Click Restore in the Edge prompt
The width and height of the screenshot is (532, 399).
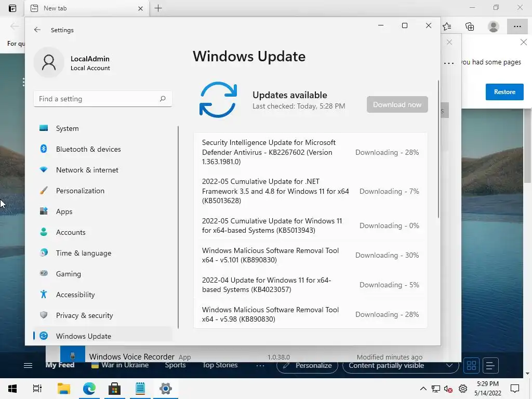click(x=504, y=92)
